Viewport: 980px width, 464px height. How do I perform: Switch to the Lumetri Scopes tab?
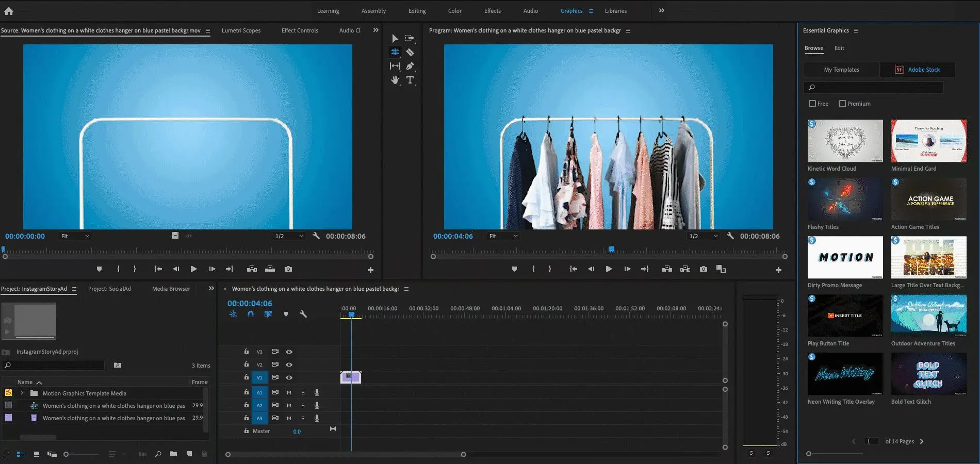point(241,30)
